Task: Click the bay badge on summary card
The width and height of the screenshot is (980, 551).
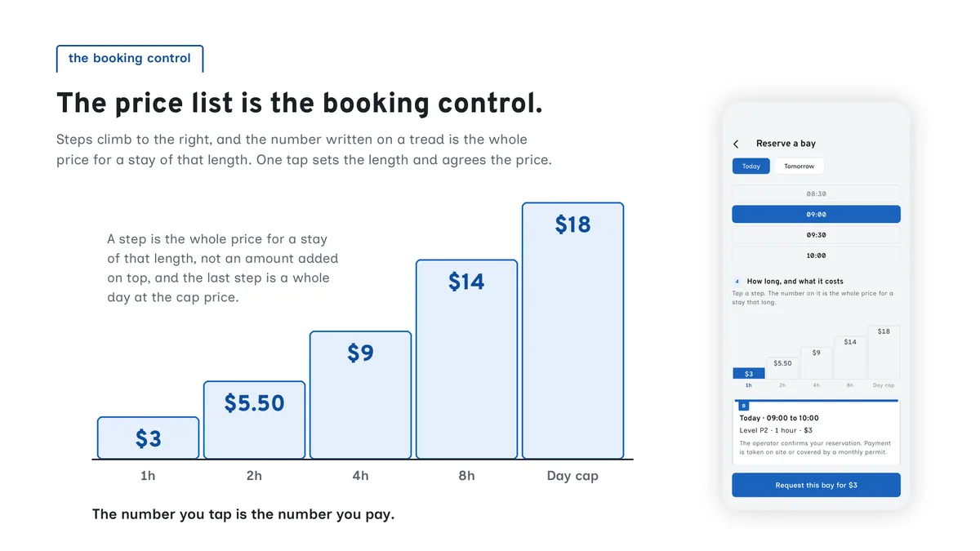Action: 743,406
